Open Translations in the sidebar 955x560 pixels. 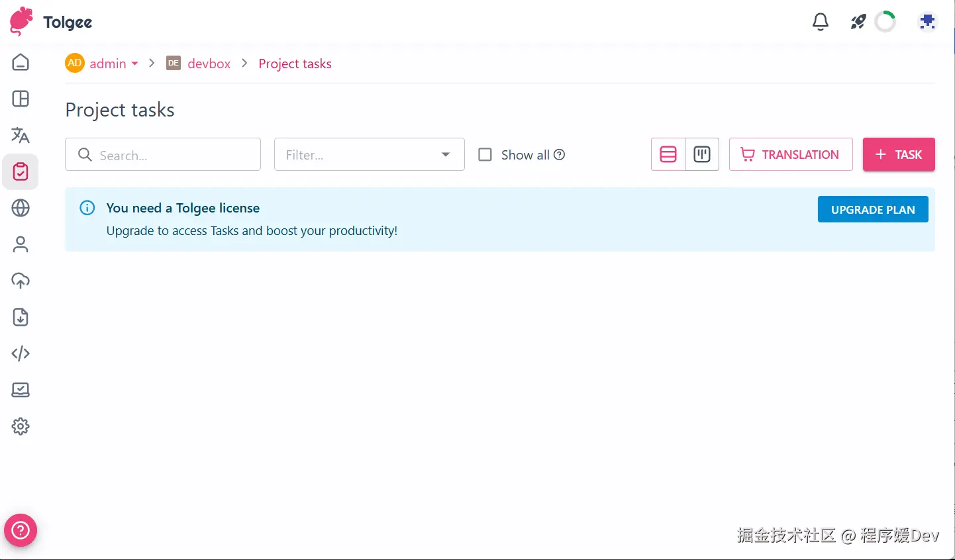(x=21, y=135)
